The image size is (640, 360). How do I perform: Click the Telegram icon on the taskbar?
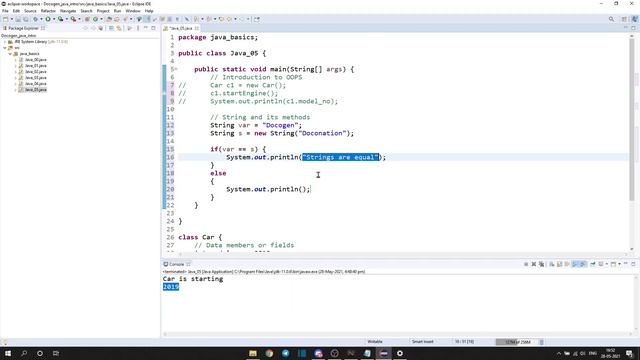(x=286, y=353)
